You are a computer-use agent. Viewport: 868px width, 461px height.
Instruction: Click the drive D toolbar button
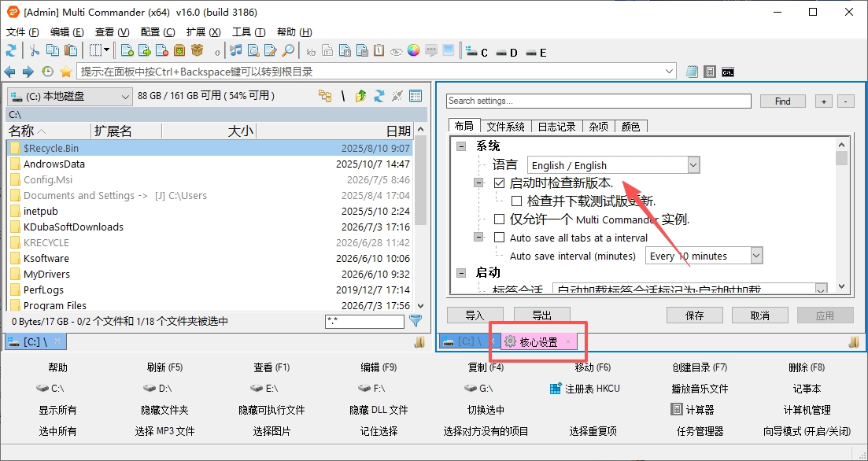[x=507, y=53]
